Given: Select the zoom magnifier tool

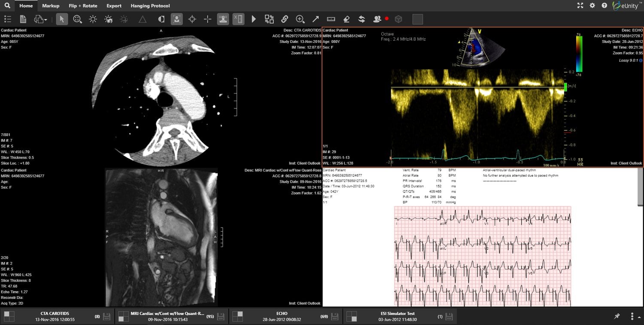Looking at the screenshot, I should (x=78, y=19).
